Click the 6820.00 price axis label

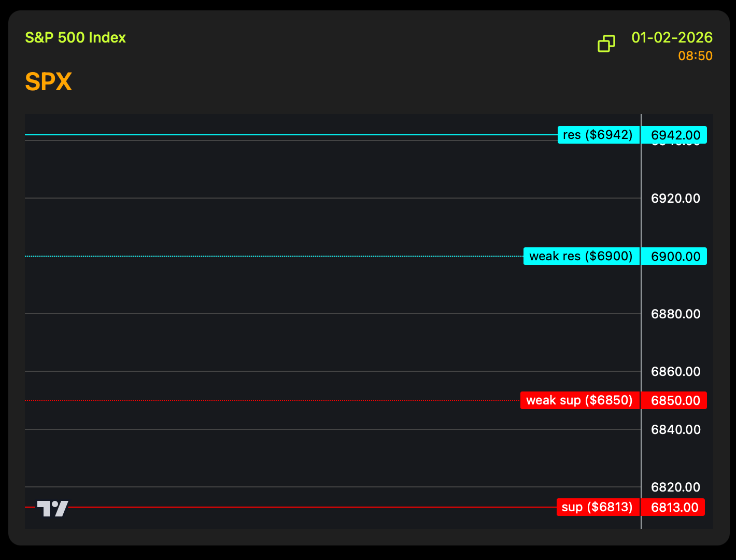675,487
